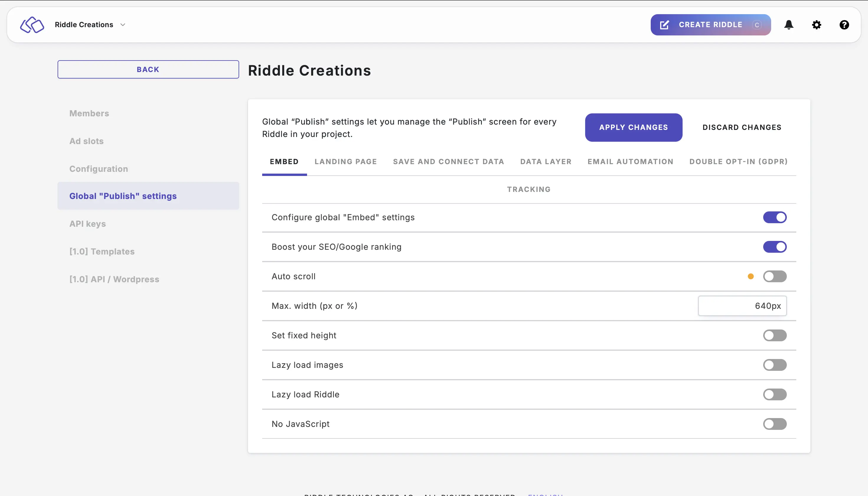Screen dimensions: 868x496
Task: Turn on Lazy load images
Action: pyautogui.click(x=775, y=365)
